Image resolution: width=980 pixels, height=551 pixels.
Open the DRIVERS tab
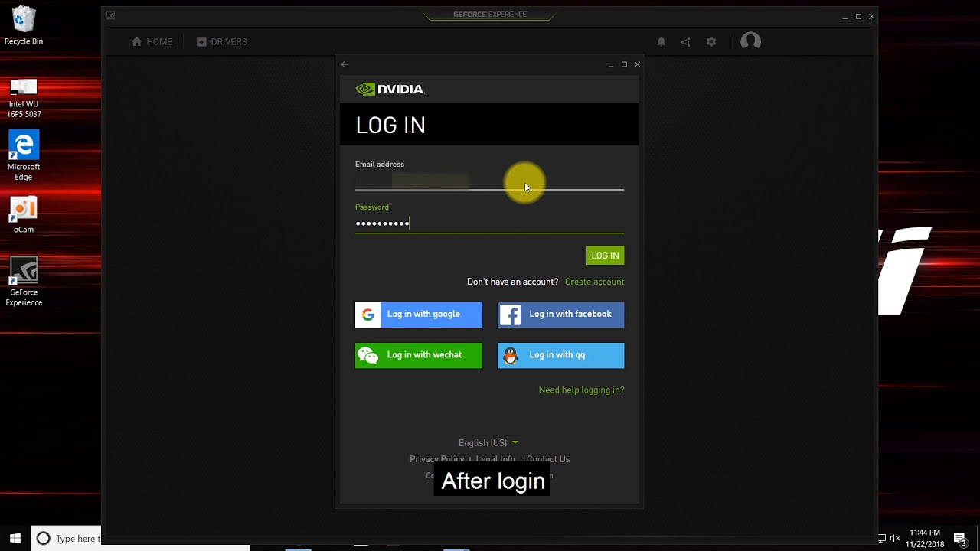click(x=221, y=42)
